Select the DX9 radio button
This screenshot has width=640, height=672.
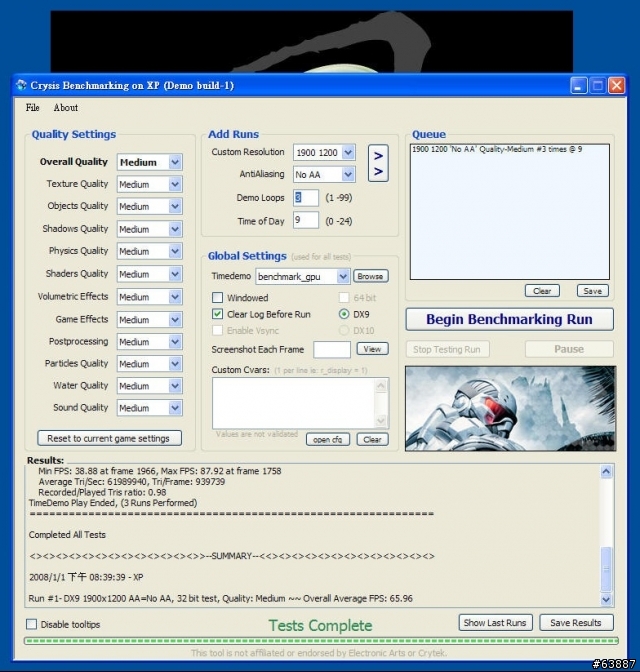[344, 314]
